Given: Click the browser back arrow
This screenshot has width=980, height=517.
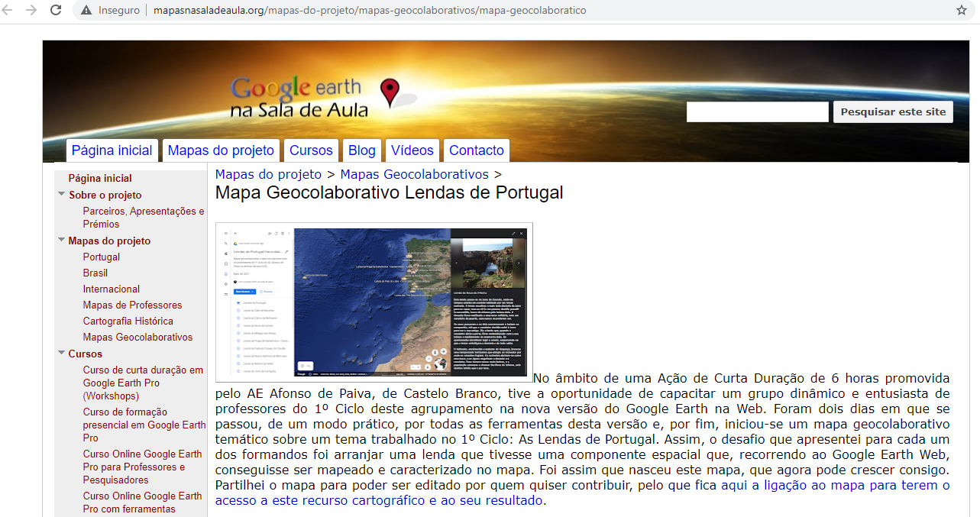Looking at the screenshot, I should [8, 10].
